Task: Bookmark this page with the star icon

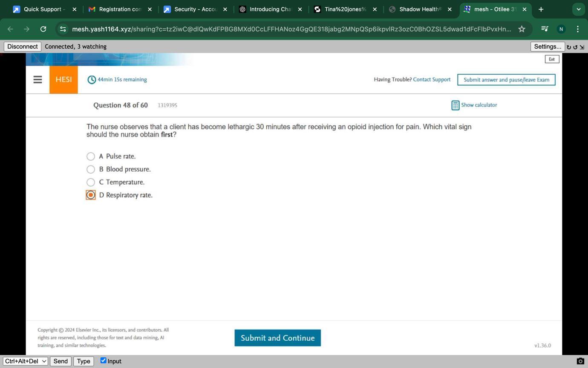Action: (522, 29)
